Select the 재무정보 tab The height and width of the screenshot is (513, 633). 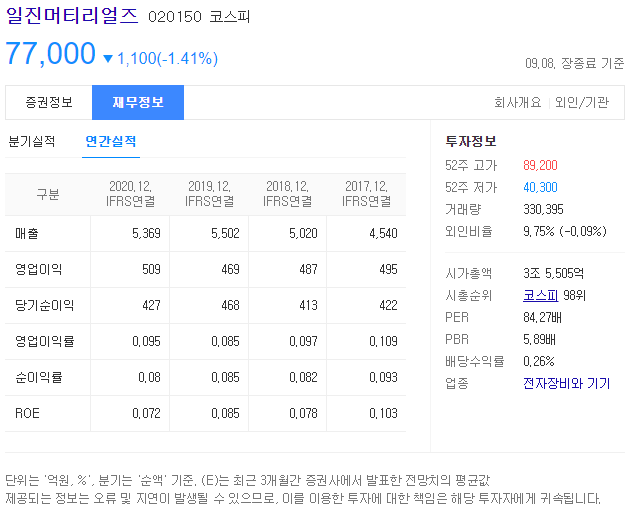point(138,102)
